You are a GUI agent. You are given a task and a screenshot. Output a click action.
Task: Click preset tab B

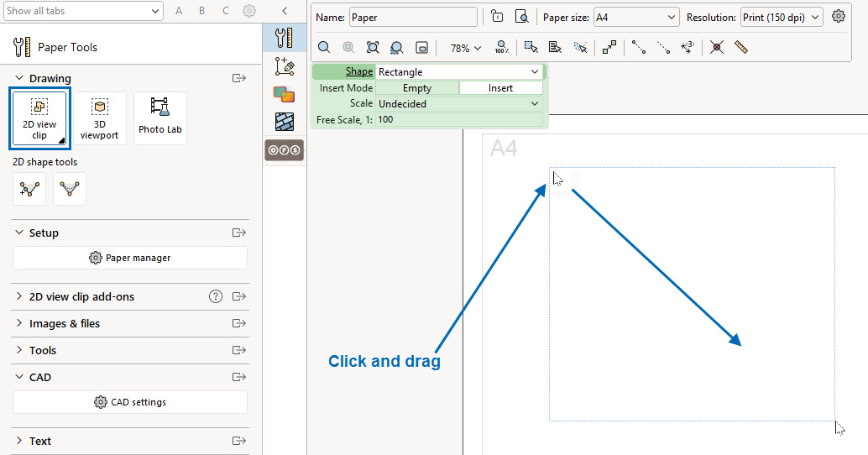point(202,11)
